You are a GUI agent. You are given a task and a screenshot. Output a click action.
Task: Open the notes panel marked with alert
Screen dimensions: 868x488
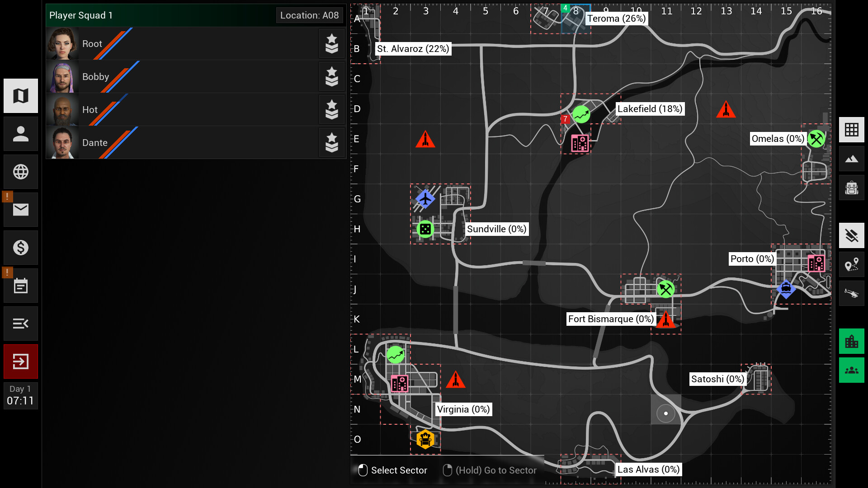(x=20, y=285)
